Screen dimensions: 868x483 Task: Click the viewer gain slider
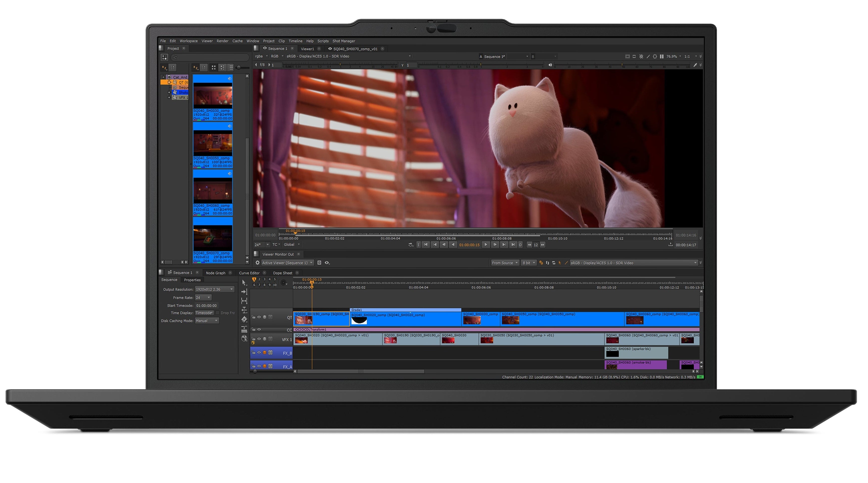[340, 65]
